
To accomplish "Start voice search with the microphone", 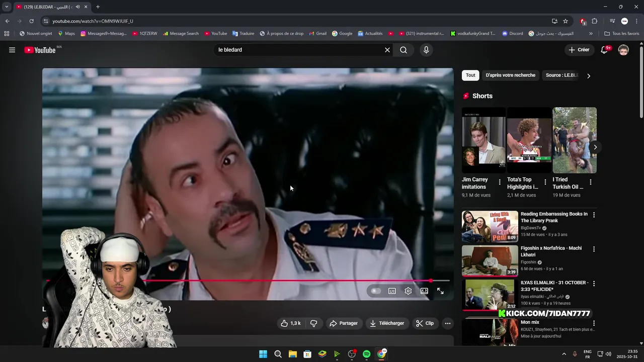I will (426, 50).
